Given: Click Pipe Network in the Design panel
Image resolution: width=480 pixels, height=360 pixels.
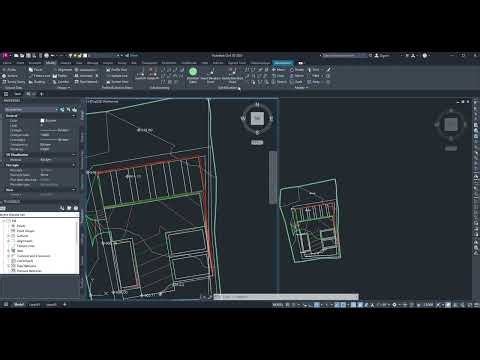Looking at the screenshot, I should click(86, 82).
